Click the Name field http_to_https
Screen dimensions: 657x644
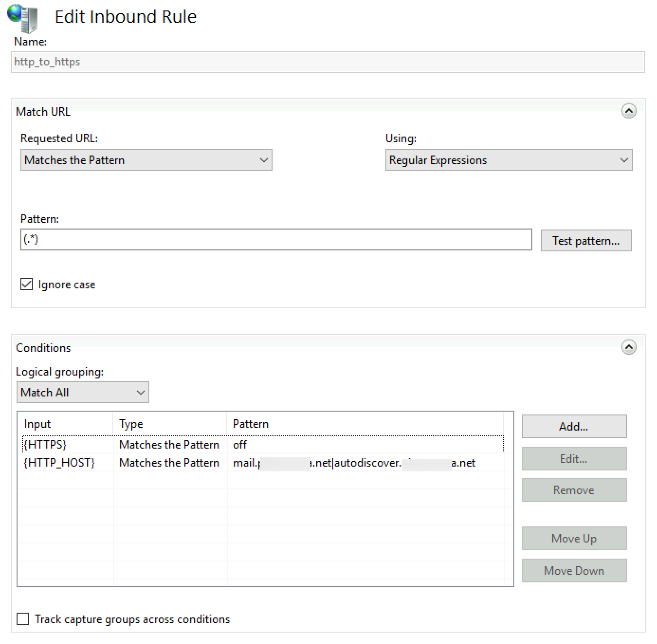click(x=328, y=62)
